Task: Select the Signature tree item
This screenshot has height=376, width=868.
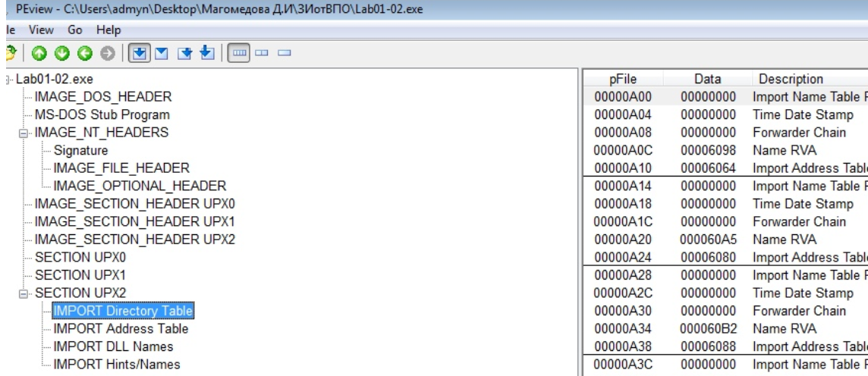Action: (81, 150)
